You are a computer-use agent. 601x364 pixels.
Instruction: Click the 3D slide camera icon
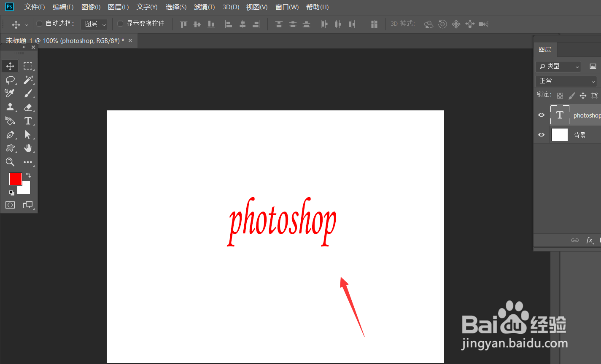pyautogui.click(x=470, y=24)
